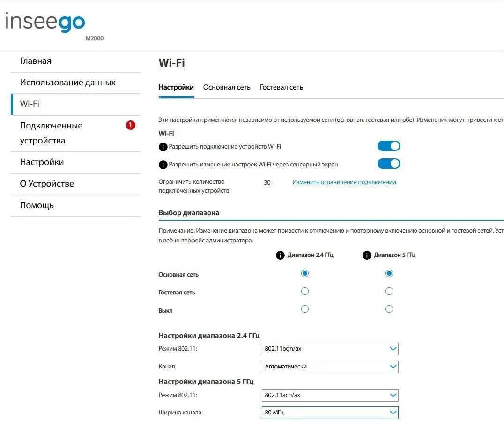Screen dimensions: 504x421
Task: Open 2.4 GHz 802.11 mode dropdown
Action: [330, 349]
